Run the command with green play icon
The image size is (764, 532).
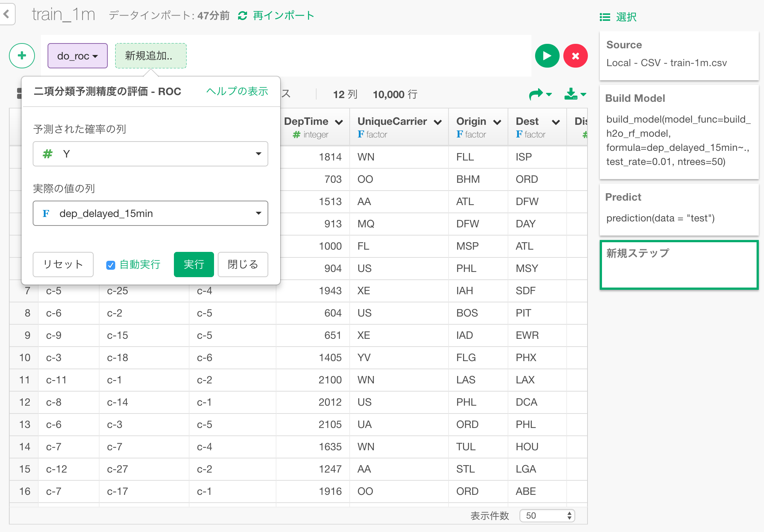point(547,56)
